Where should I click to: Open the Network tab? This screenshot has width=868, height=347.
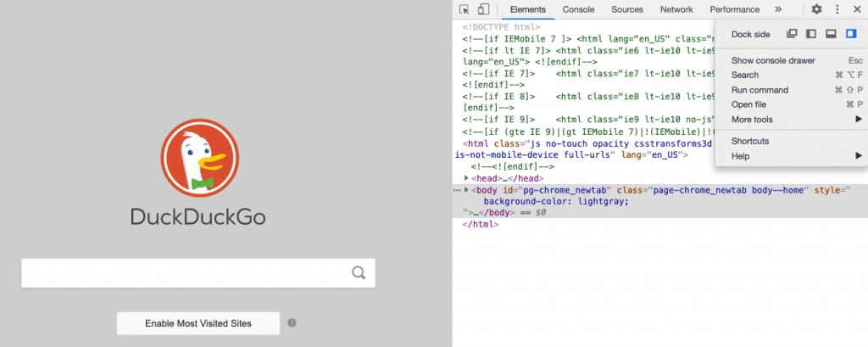(676, 9)
